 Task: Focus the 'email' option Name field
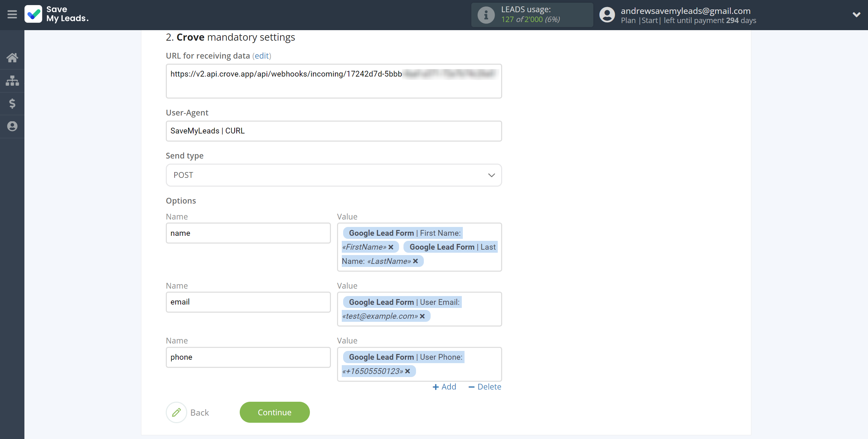248,302
